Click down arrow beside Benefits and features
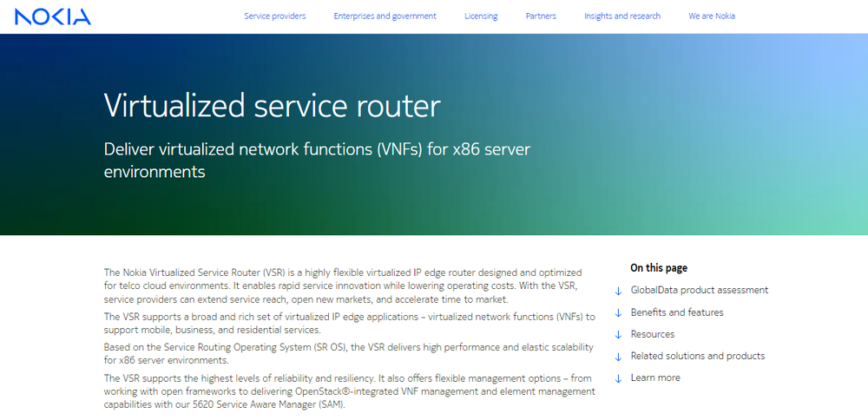The height and width of the screenshot is (420, 868). click(x=618, y=313)
